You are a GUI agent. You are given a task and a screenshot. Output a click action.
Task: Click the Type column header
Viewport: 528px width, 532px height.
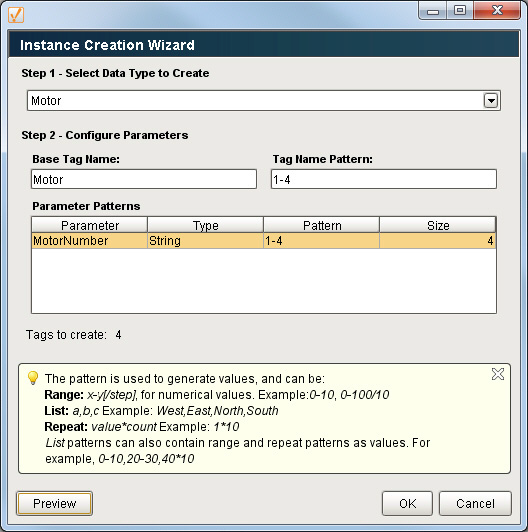[x=205, y=225]
